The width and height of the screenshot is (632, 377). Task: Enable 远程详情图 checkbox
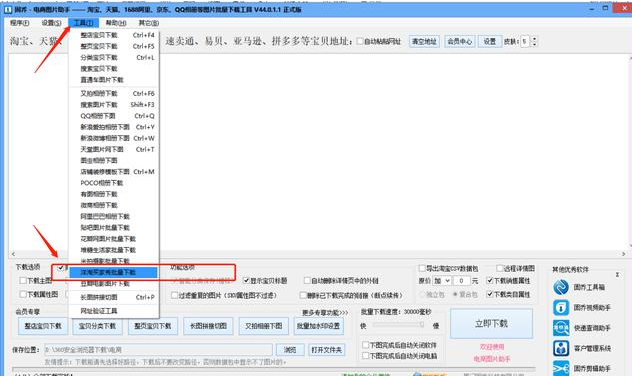[499, 268]
